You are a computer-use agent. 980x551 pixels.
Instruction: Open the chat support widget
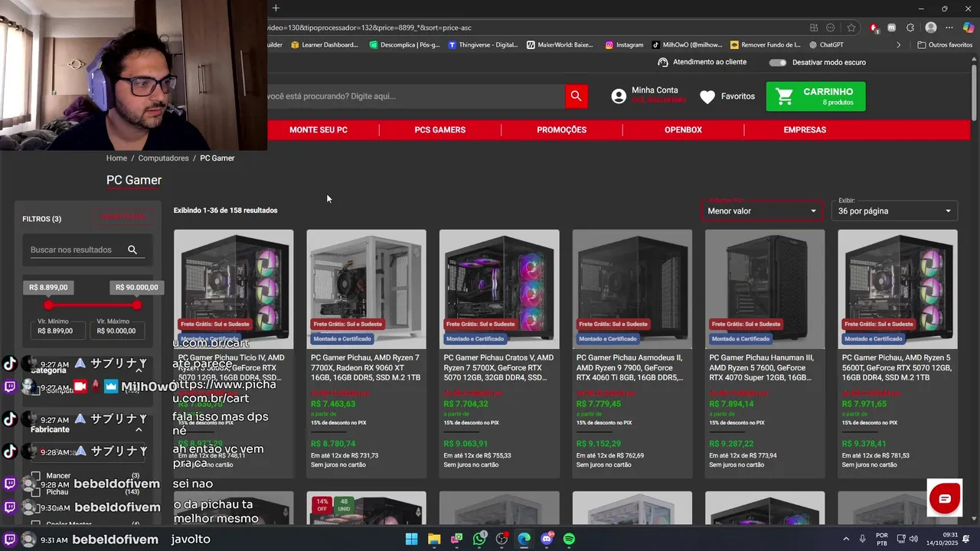coord(945,499)
